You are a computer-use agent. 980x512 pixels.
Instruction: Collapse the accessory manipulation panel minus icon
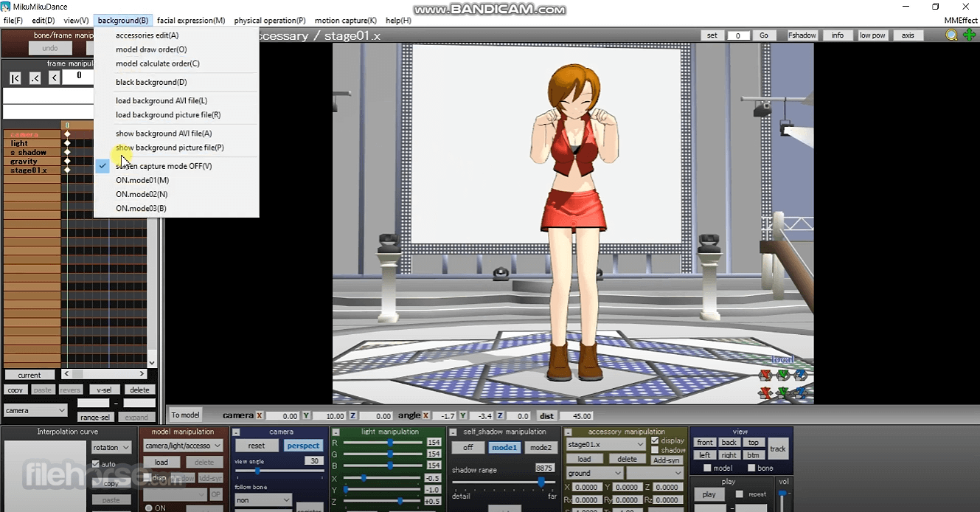569,432
